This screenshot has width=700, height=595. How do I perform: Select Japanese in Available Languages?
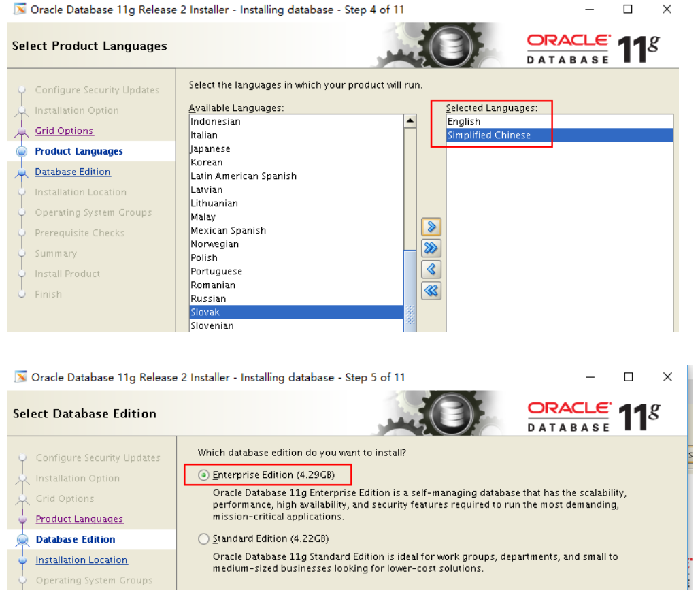point(297,148)
